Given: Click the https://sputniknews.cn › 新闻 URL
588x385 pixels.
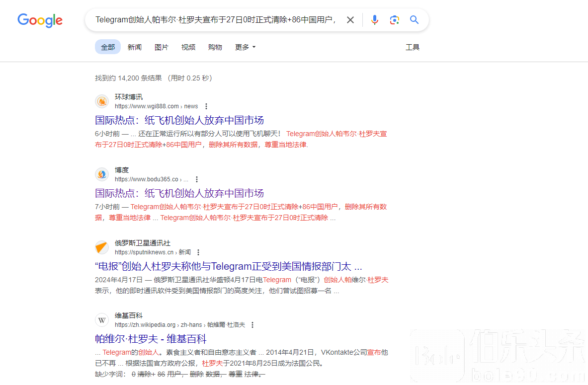Looking at the screenshot, I should tap(153, 252).
